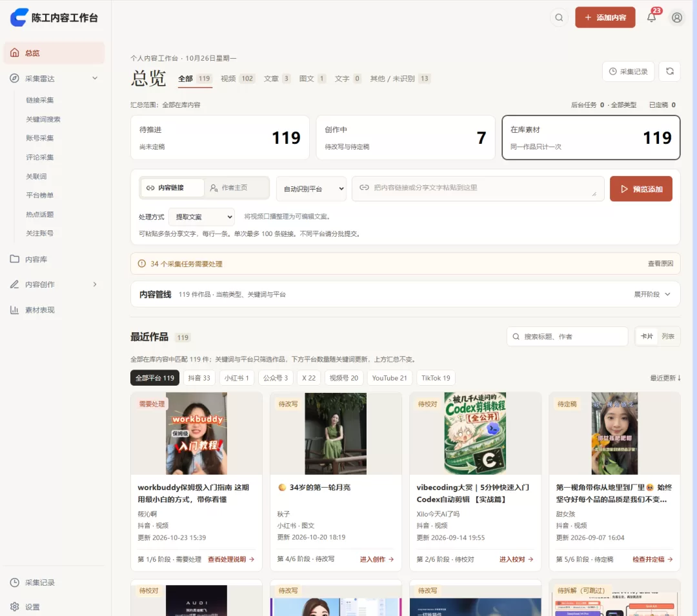Switch to the 文章 3 tab
697x616 pixels.
coord(277,79)
